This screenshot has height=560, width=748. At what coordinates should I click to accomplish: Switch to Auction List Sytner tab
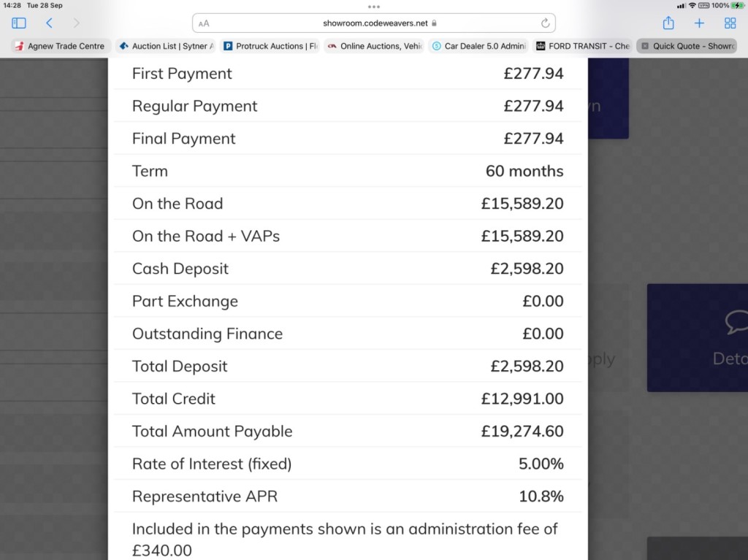[x=167, y=46]
